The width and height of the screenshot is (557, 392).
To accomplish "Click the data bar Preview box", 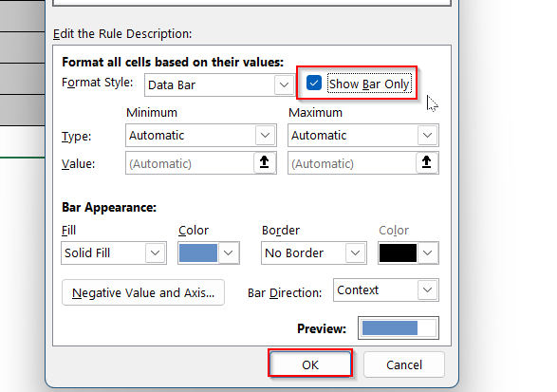I will [x=399, y=328].
